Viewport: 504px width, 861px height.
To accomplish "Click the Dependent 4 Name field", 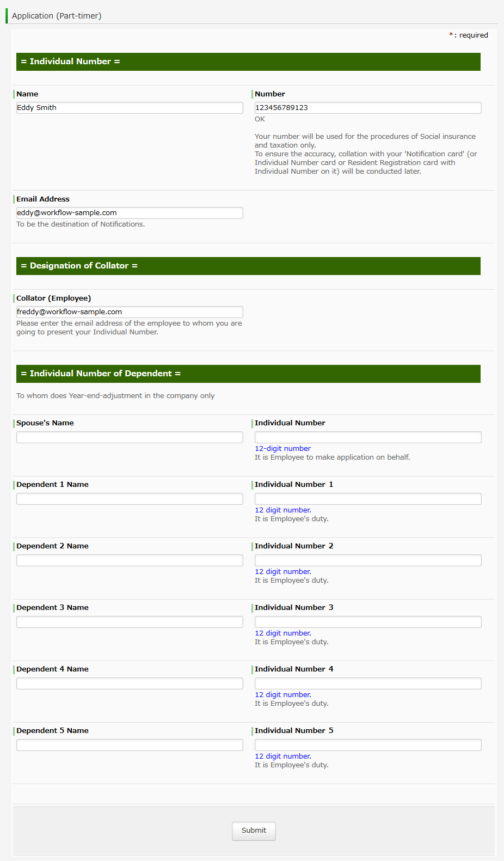I will coord(130,683).
